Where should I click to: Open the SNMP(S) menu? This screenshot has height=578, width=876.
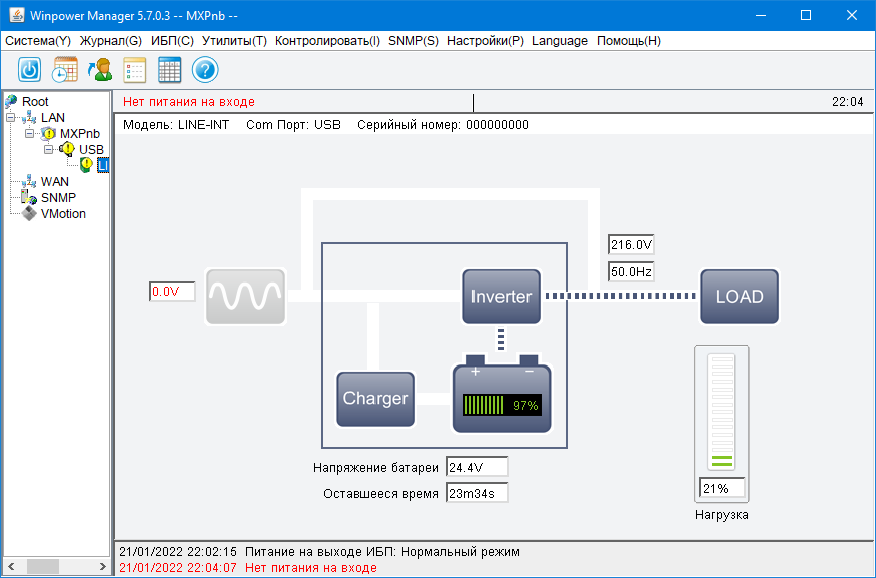(413, 41)
